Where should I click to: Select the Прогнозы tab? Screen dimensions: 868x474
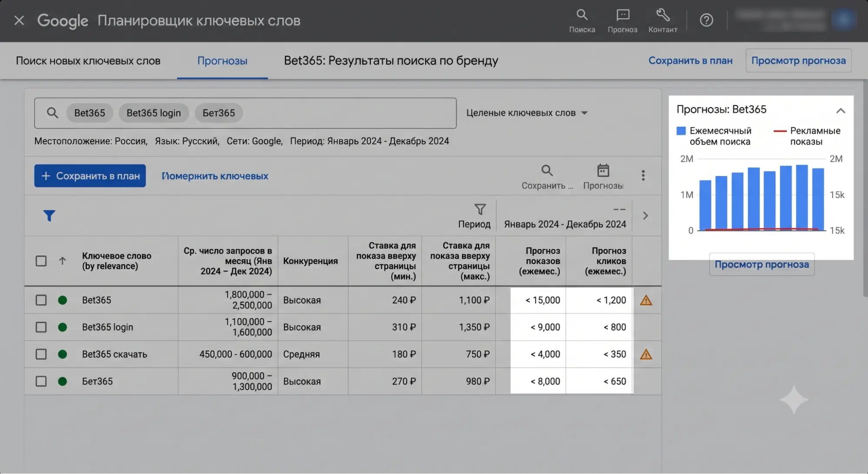pyautogui.click(x=222, y=61)
